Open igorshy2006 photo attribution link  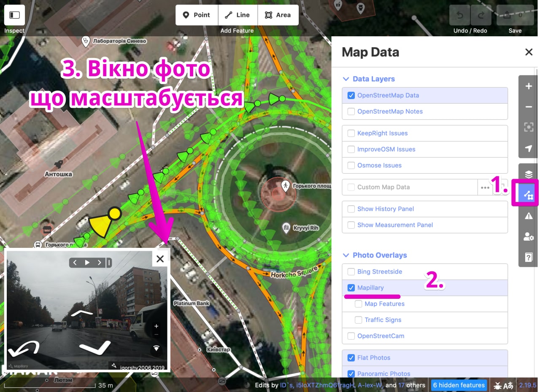[142, 367]
